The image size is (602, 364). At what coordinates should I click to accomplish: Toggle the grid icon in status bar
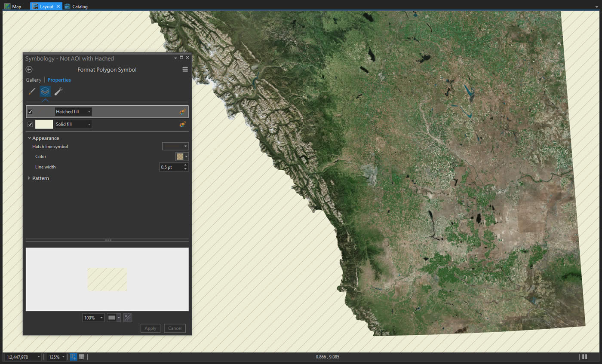[81, 357]
